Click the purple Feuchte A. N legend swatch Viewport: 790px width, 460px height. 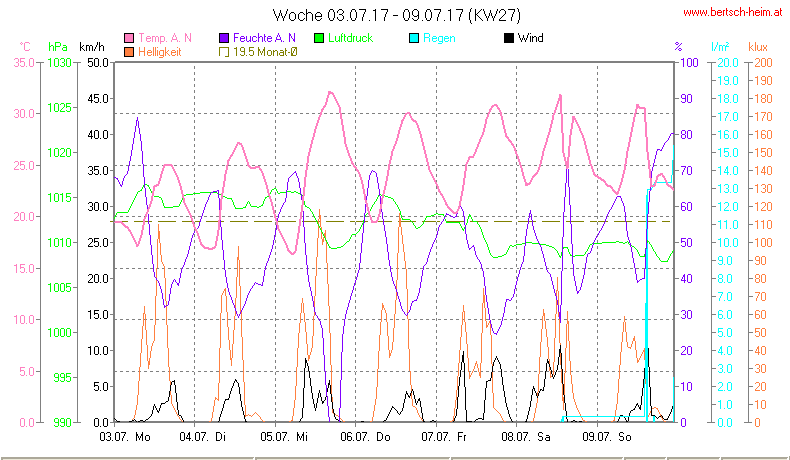tap(224, 38)
